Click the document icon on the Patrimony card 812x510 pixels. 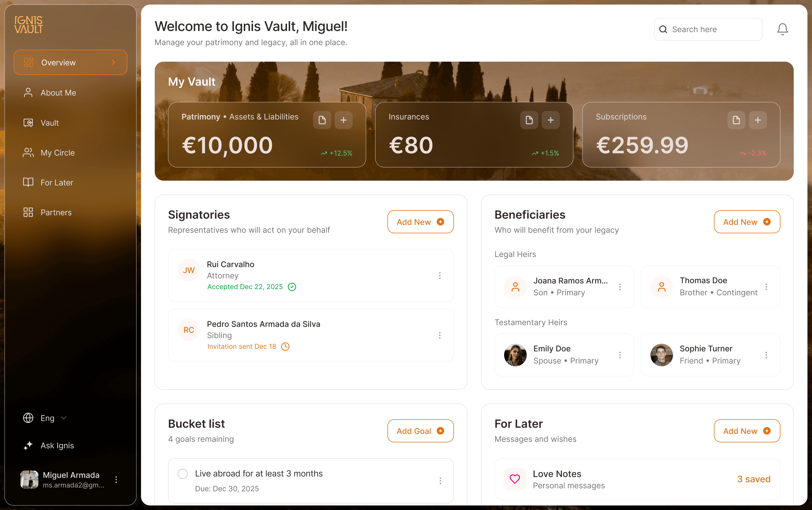click(x=322, y=120)
